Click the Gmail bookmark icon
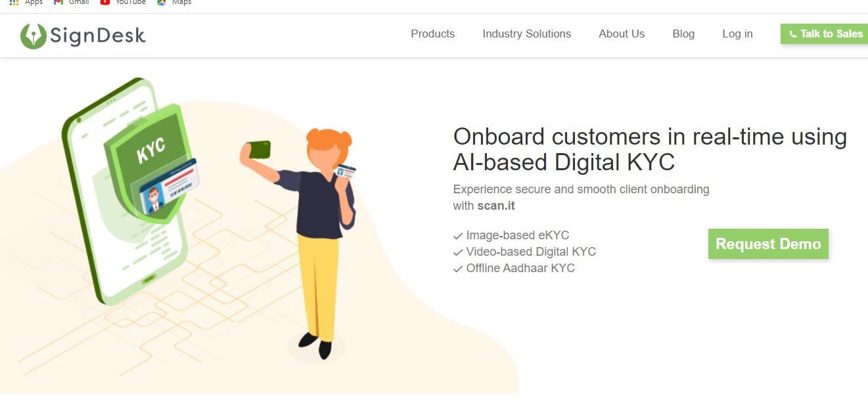Viewport: 868px width, 420px height. pyautogui.click(x=58, y=3)
